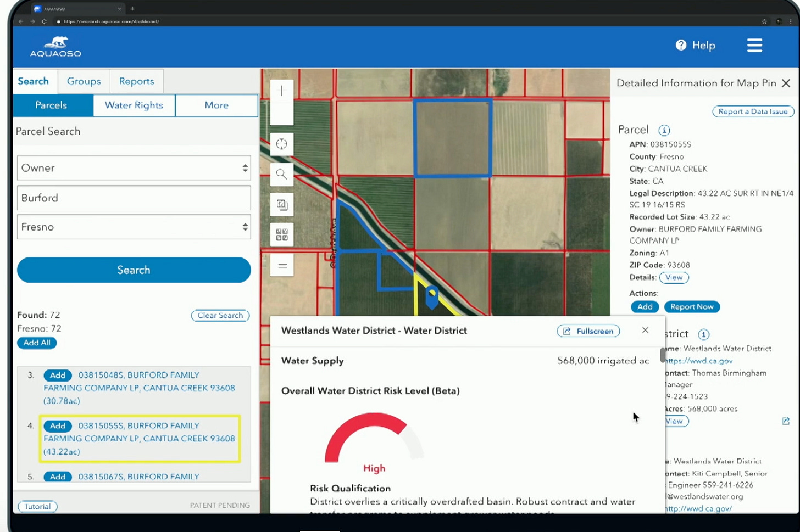Open the water district popup in Fullscreen
800x532 pixels.
[x=588, y=331]
